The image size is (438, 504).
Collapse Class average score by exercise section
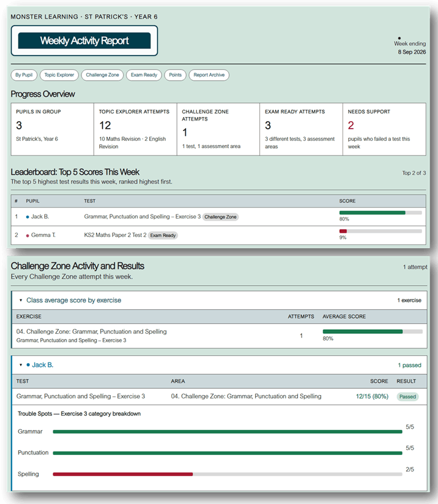pos(21,300)
